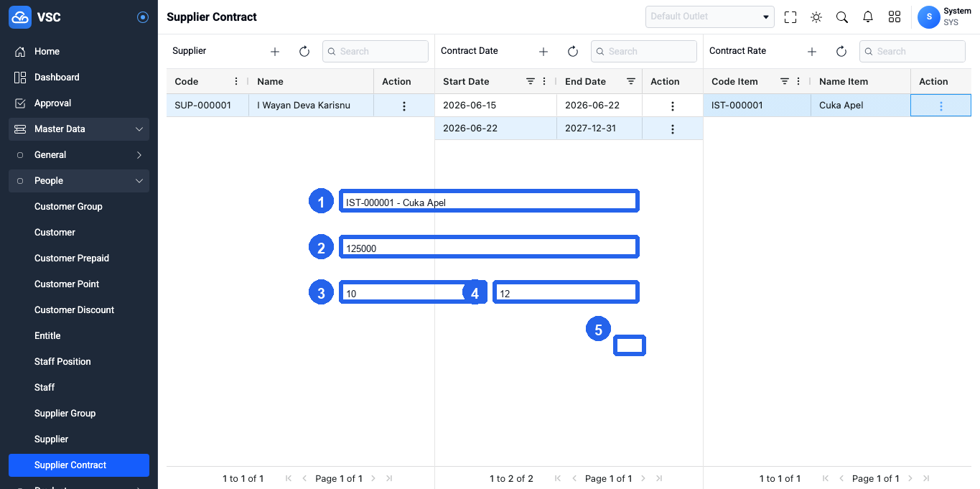
Task: Toggle fullscreen mode icon
Action: point(790,17)
